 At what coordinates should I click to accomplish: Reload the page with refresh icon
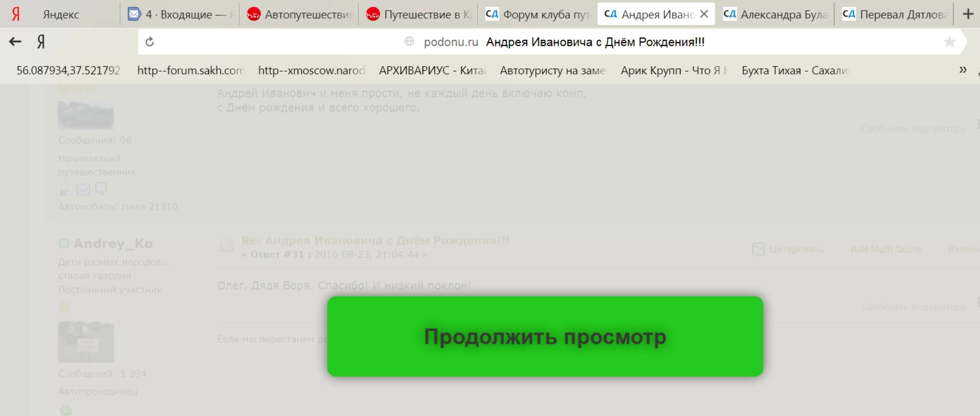[150, 42]
